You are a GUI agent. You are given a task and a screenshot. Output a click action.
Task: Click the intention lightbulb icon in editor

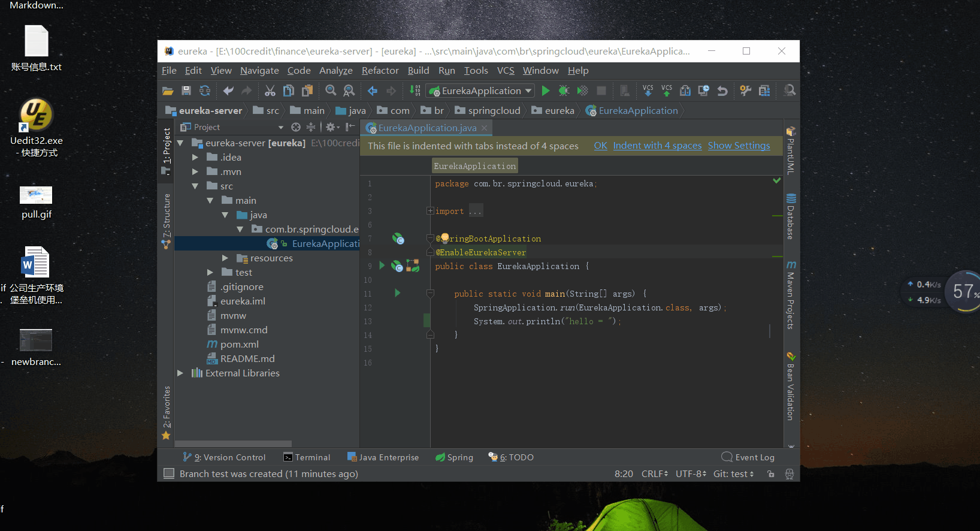[445, 238]
